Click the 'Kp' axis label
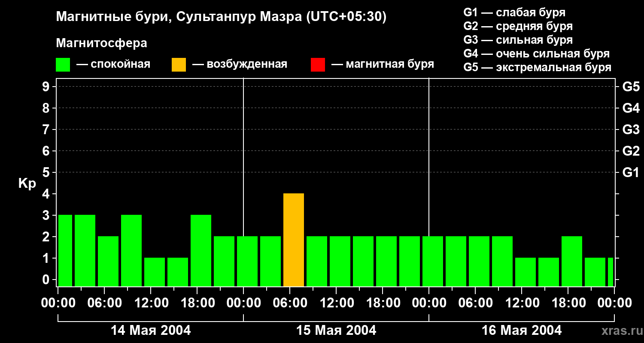The height and width of the screenshot is (343, 644). point(27,184)
